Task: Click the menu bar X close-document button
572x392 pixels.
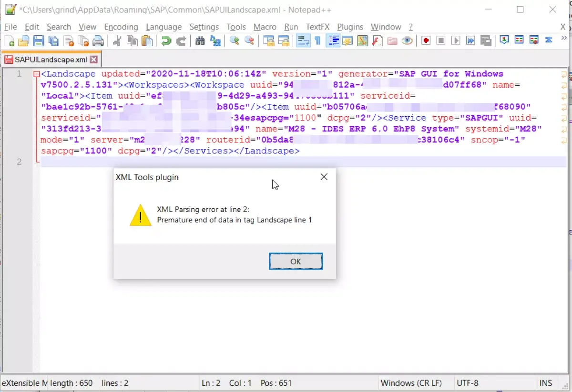Action: tap(563, 27)
